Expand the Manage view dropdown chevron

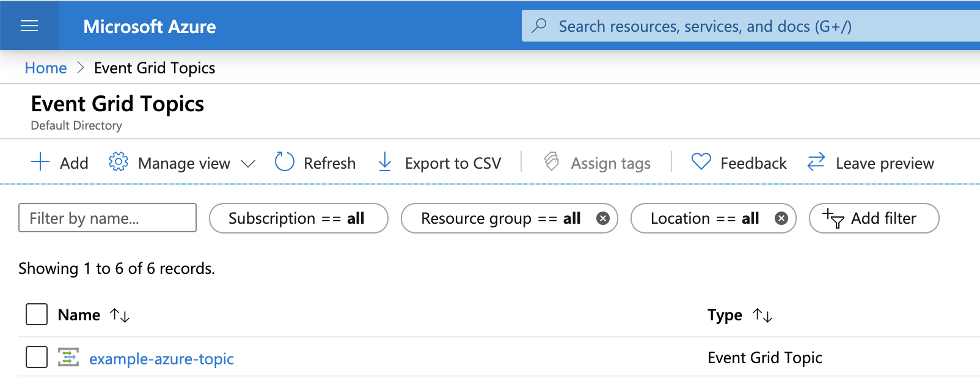[247, 163]
